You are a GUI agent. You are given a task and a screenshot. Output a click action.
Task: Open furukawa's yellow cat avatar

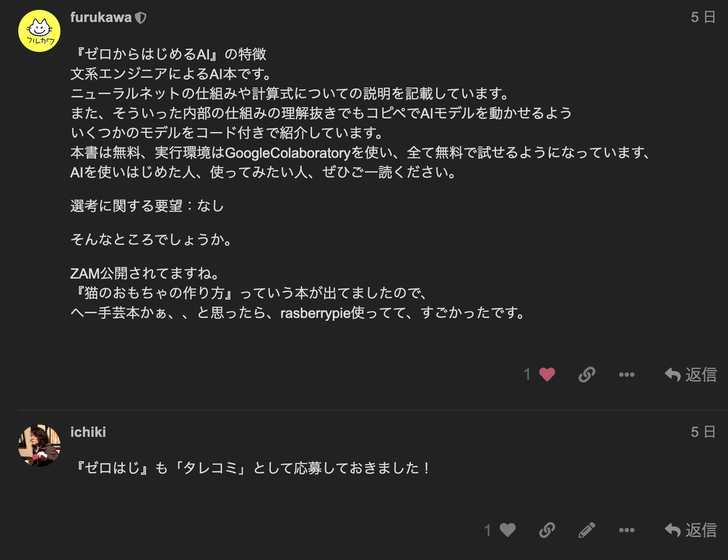click(39, 31)
